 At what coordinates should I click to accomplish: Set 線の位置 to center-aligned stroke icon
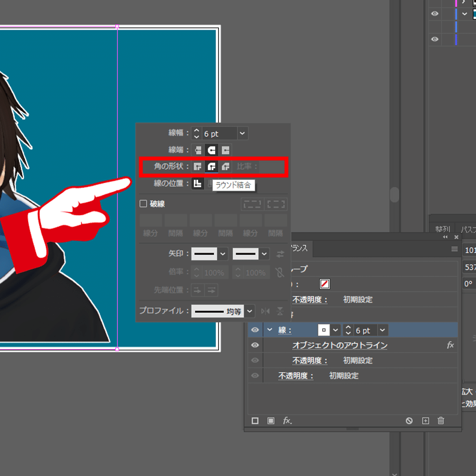coord(198,184)
